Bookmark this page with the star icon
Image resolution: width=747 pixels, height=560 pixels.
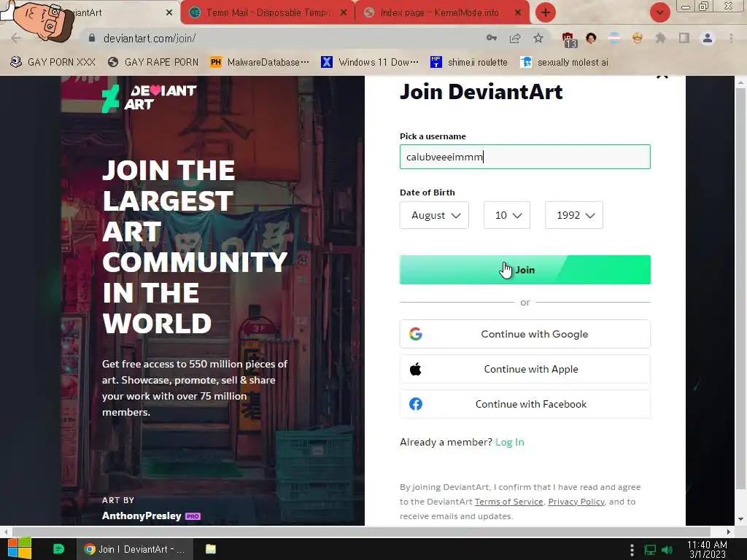tap(538, 38)
